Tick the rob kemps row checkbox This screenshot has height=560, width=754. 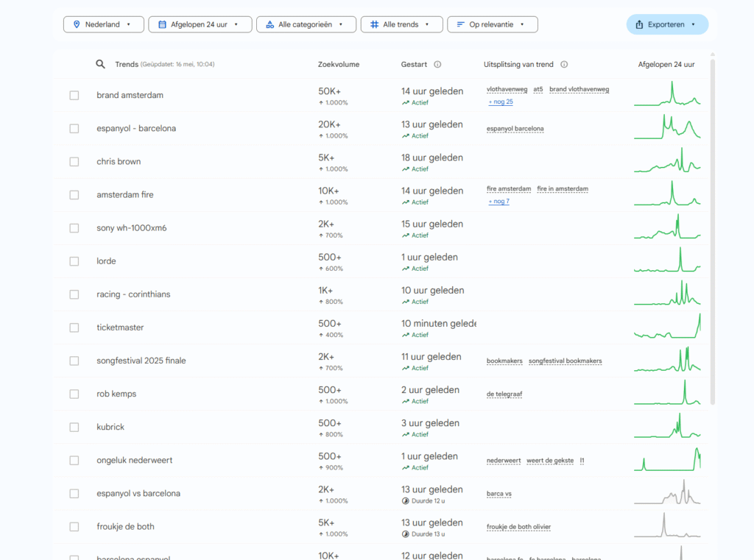[74, 394]
